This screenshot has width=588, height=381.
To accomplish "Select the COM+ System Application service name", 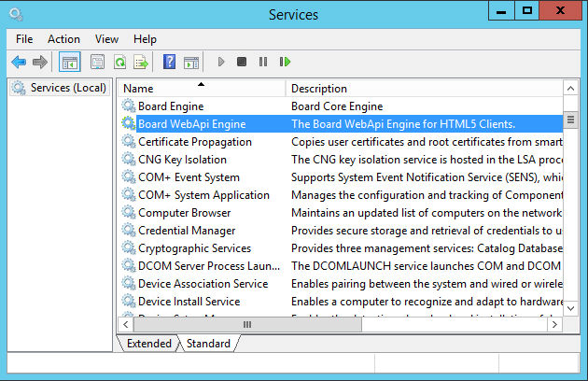I will click(x=204, y=195).
